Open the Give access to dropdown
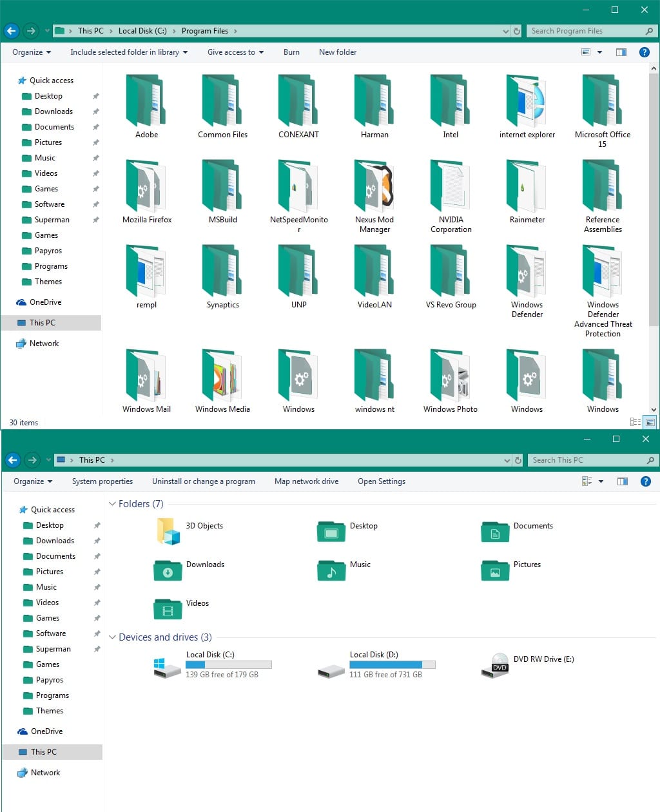 235,52
